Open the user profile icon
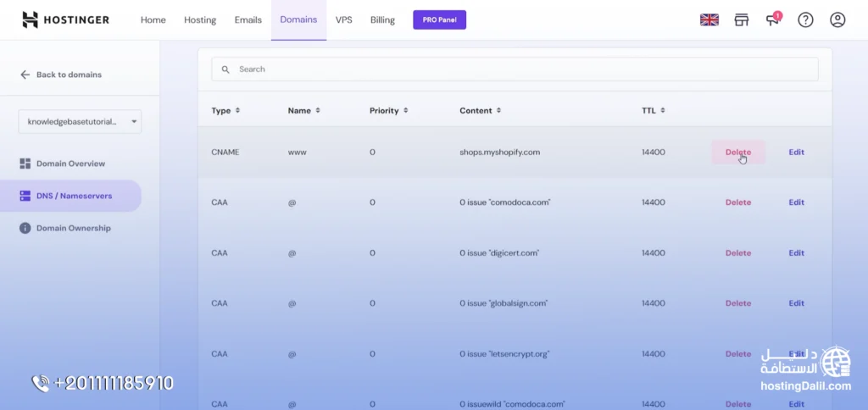The image size is (868, 410). tap(837, 19)
